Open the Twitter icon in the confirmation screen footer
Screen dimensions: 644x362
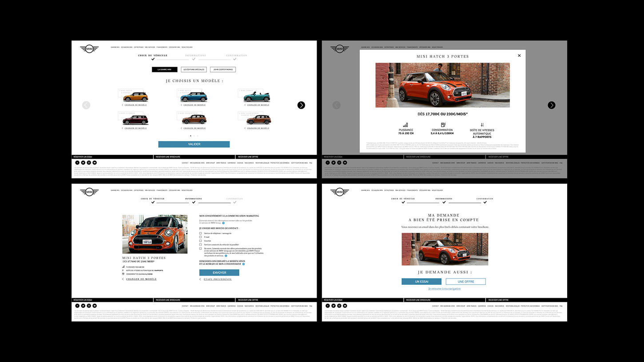[x=334, y=306]
